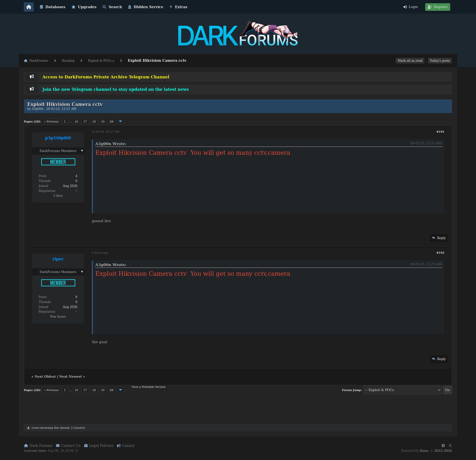Open the Dark Forums footer link
The image size is (476, 460).
38,446
